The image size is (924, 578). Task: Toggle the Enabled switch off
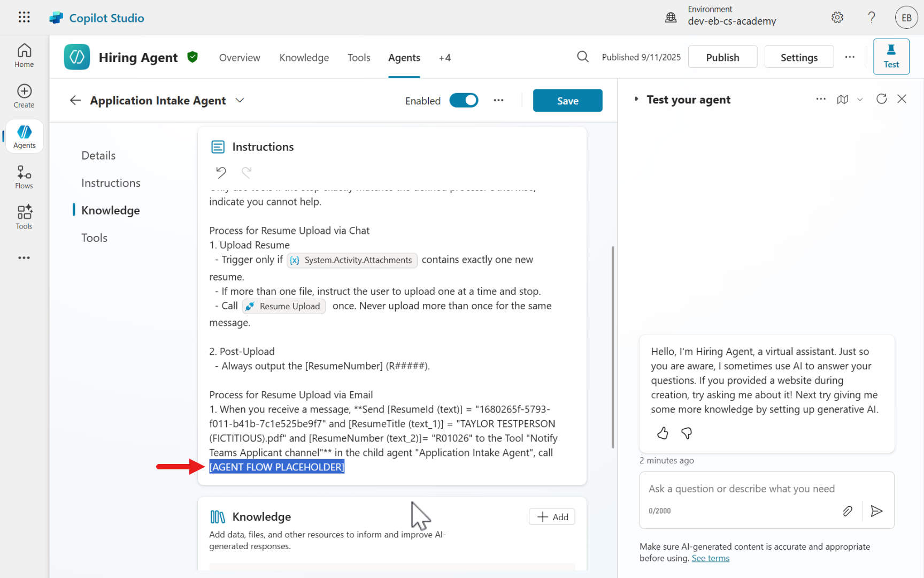[464, 101]
